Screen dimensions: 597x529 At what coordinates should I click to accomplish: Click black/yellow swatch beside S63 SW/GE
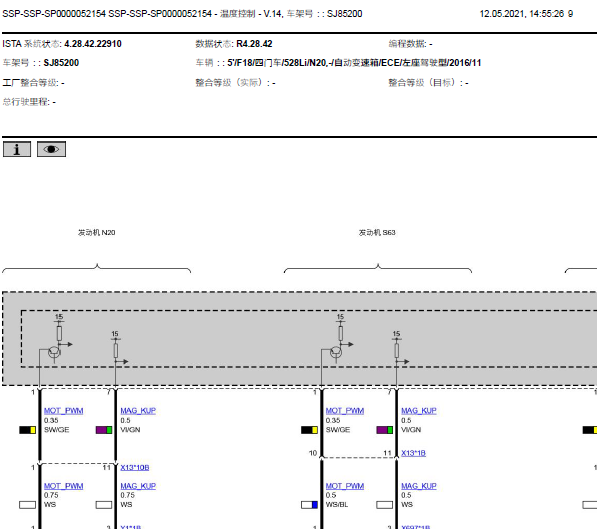(309, 430)
